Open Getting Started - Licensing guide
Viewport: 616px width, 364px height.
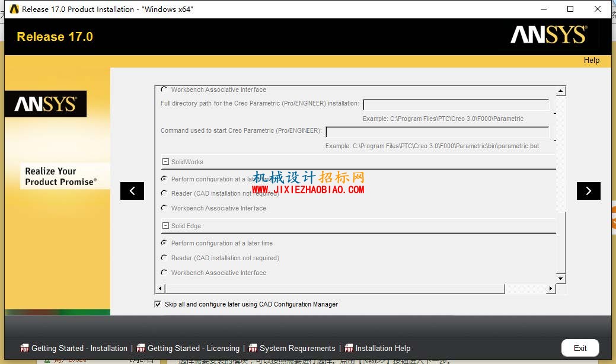(193, 349)
